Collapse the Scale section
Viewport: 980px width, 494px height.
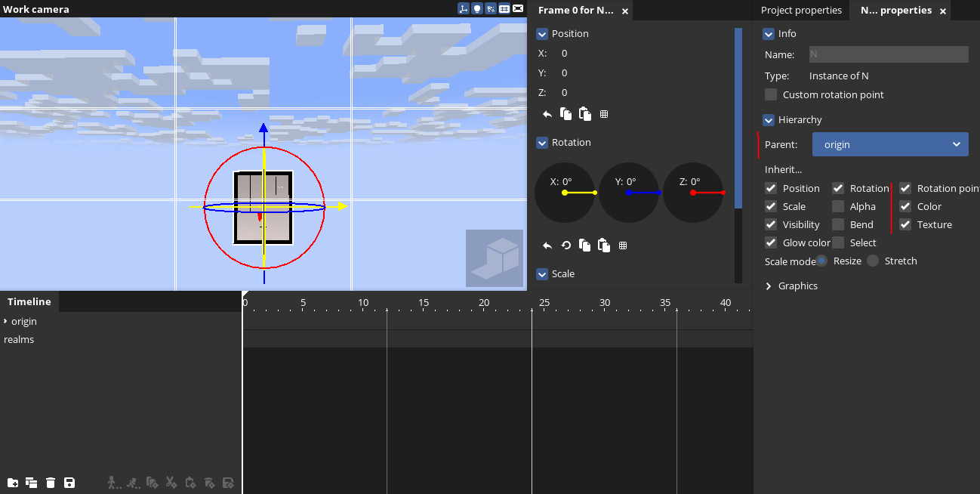pyautogui.click(x=542, y=274)
